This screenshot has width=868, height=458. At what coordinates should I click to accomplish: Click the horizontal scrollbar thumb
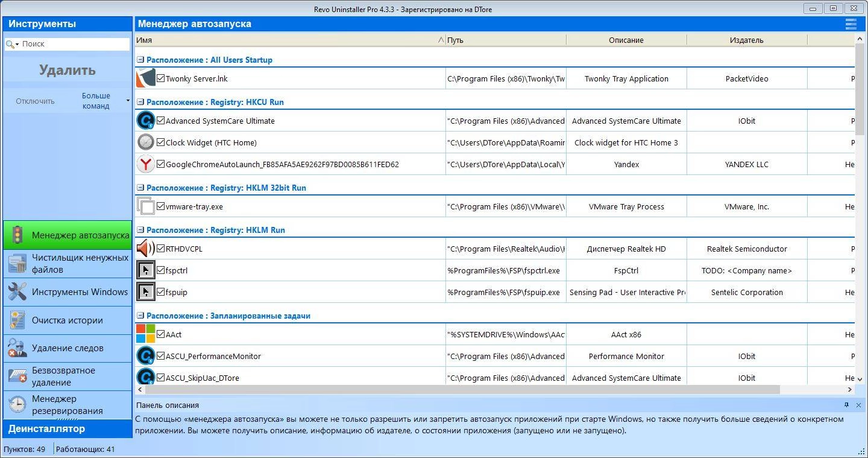pyautogui.click(x=462, y=390)
